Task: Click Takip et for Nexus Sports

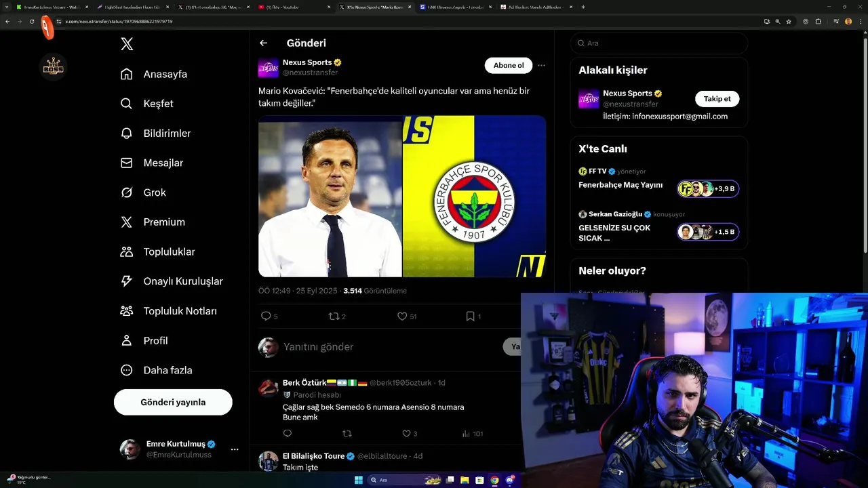Action: (717, 99)
